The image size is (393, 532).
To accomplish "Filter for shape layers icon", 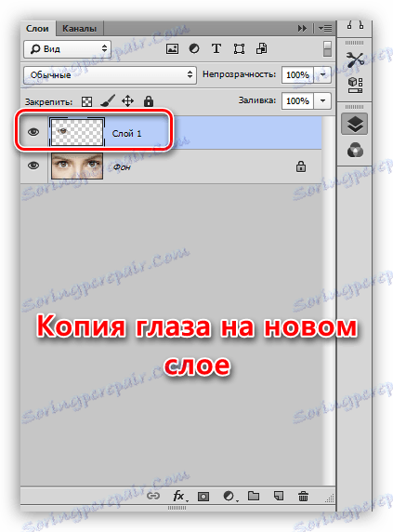I will coord(239,49).
